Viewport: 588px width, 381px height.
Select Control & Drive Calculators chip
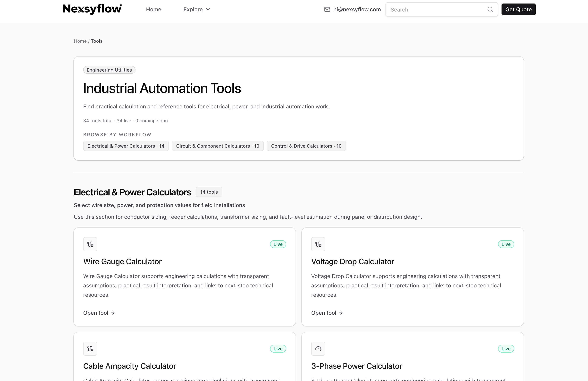[x=306, y=146]
